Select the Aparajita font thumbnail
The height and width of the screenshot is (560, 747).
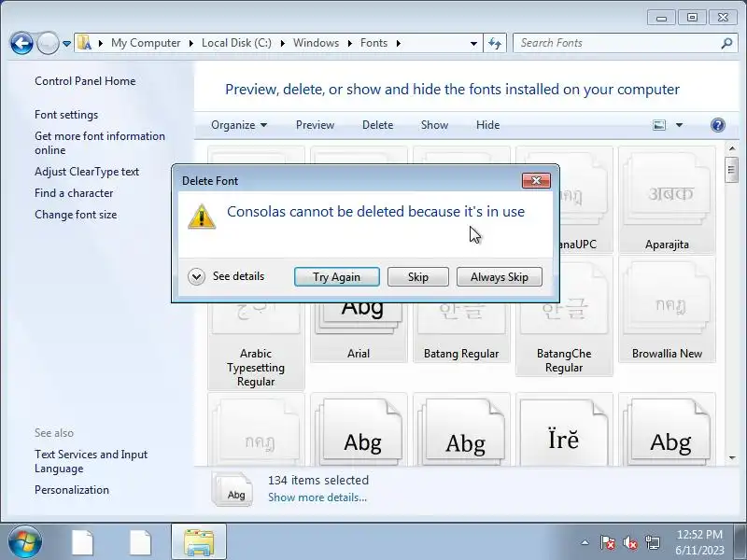point(667,200)
